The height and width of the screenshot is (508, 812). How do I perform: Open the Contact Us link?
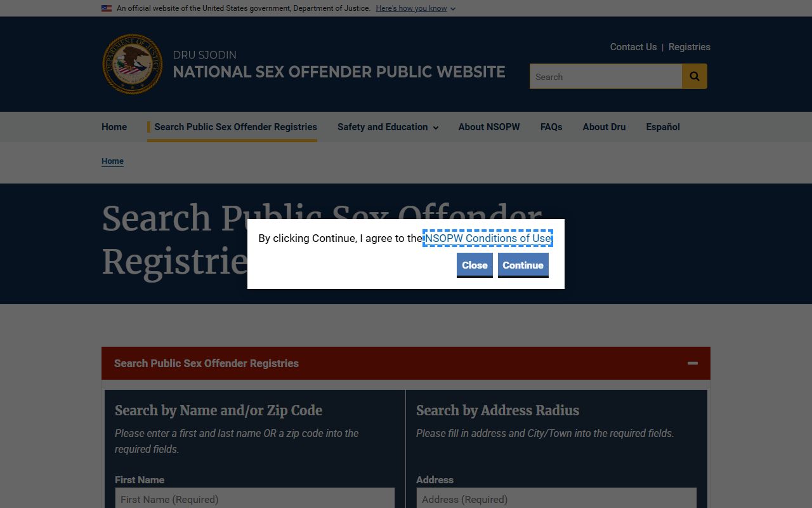[x=633, y=47]
